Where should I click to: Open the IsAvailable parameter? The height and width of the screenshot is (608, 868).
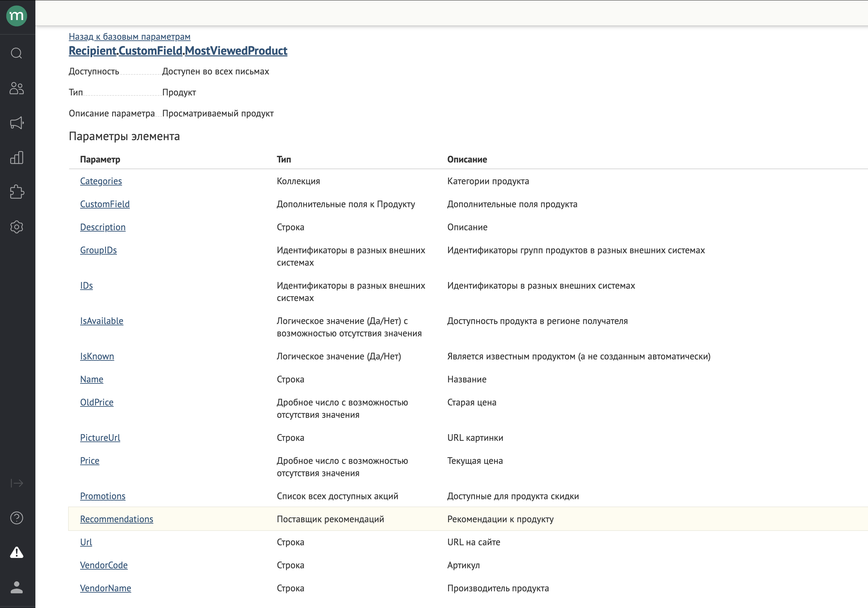(x=102, y=321)
